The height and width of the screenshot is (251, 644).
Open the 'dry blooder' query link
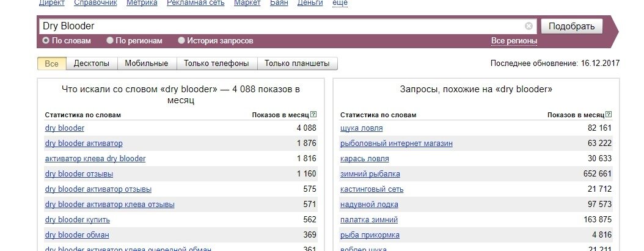pyautogui.click(x=65, y=128)
